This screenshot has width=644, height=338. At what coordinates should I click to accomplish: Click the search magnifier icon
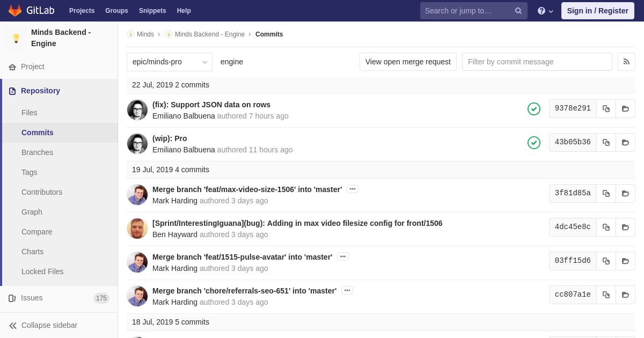coord(518,11)
